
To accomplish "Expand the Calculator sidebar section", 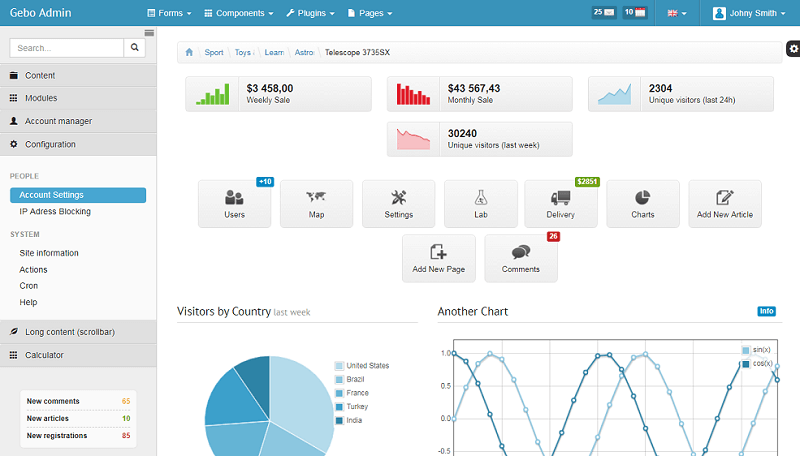I will tap(78, 355).
